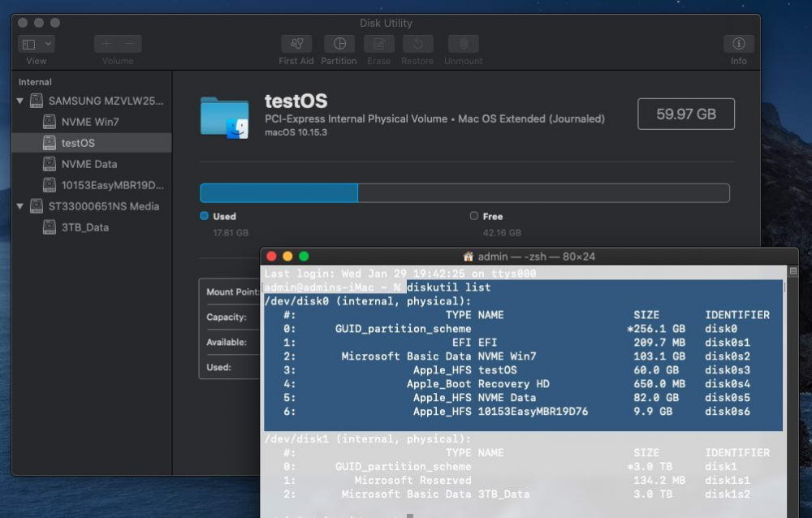
Task: Select the NVME Win7 volume
Action: (x=91, y=122)
